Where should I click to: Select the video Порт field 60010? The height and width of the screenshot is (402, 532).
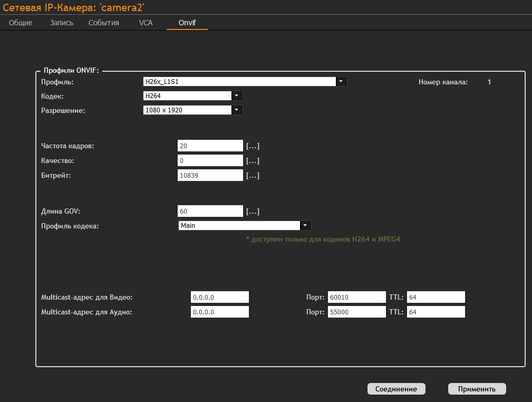coord(356,297)
